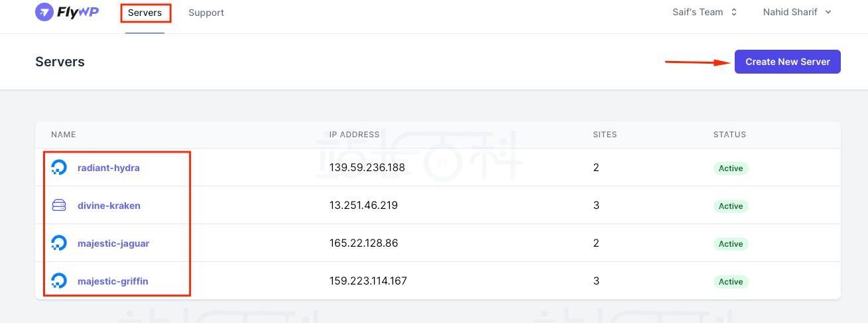Open the radiant-hydra server link
Screen dimensions: 868x323
[109, 168]
